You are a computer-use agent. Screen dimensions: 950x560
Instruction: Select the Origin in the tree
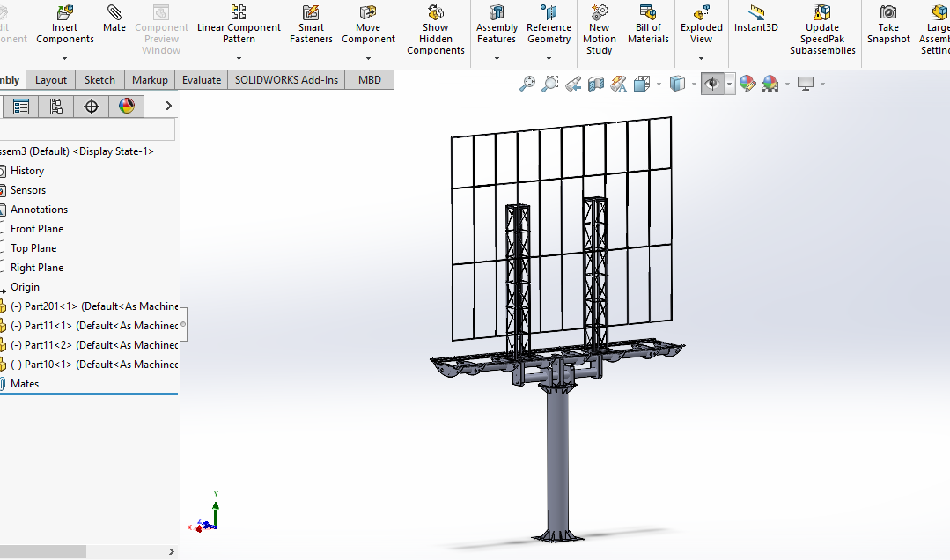[25, 287]
